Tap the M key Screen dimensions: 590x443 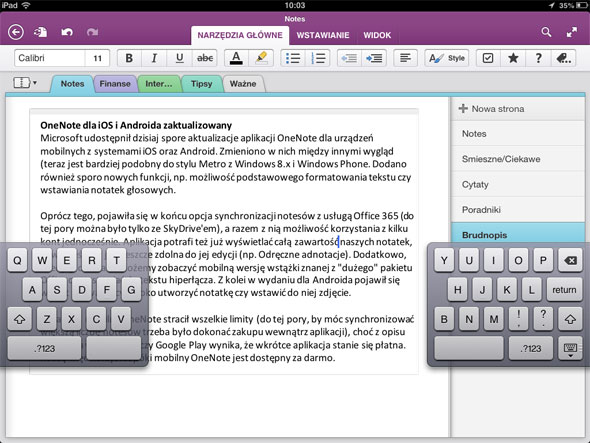click(x=494, y=319)
